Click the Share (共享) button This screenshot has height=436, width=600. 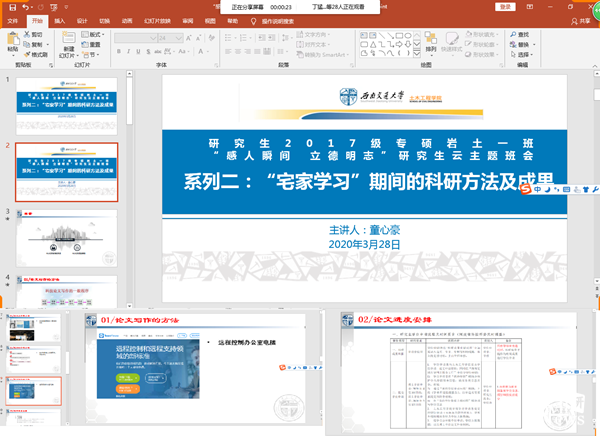tap(582, 19)
